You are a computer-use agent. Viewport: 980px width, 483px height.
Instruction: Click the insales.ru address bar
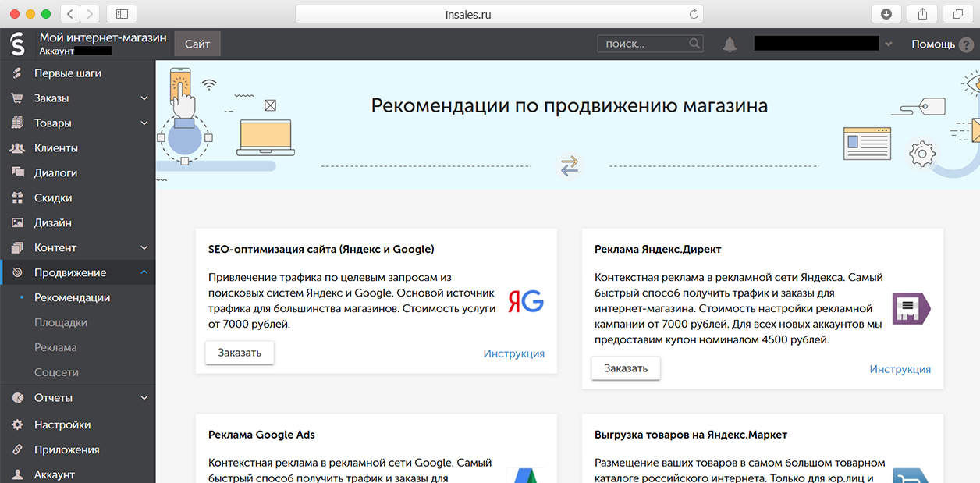coord(499,14)
